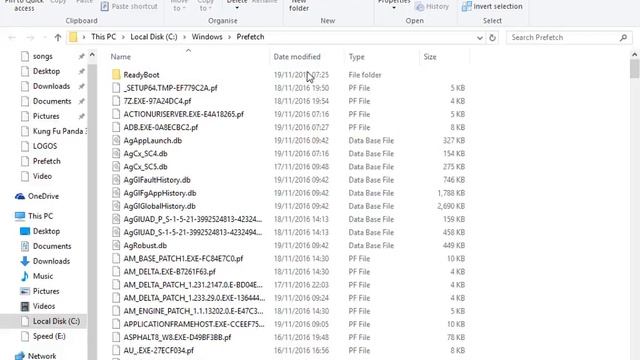Click the Music note icon
This screenshot has height=360, width=640.
[x=25, y=276]
